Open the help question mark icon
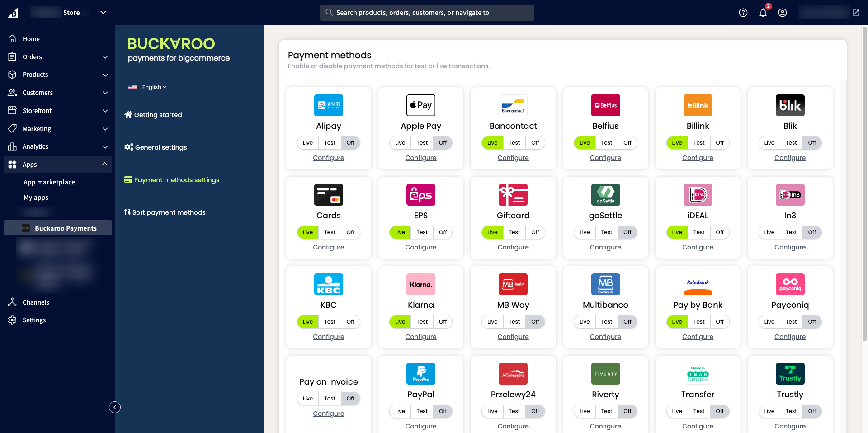This screenshot has height=433, width=868. point(743,13)
